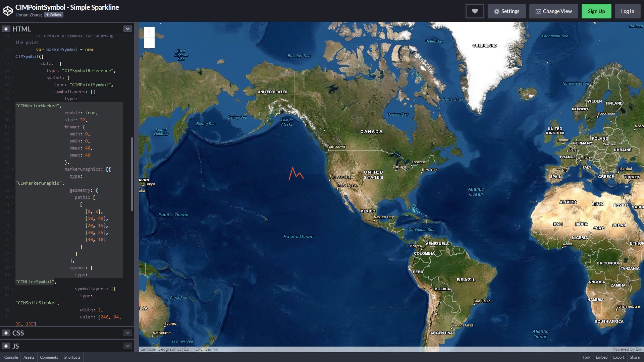Toggle code fold arrow at line 52

tap(13, 49)
